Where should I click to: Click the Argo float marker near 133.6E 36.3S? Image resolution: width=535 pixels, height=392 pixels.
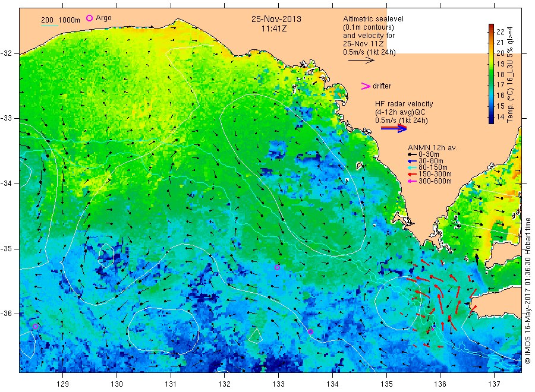click(x=310, y=331)
